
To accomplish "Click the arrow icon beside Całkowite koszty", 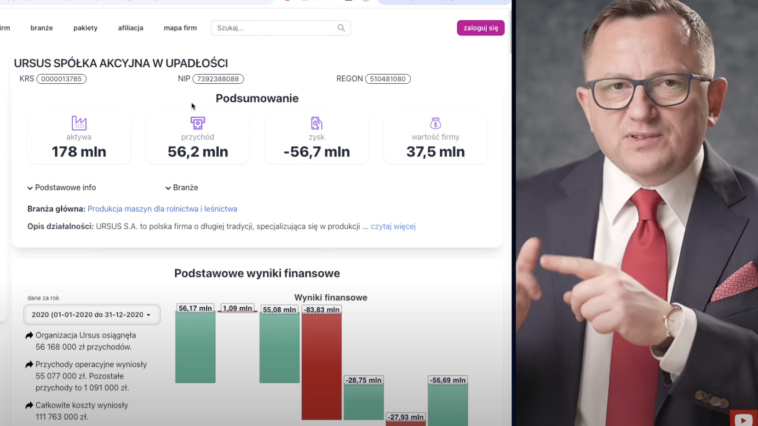I will point(29,405).
